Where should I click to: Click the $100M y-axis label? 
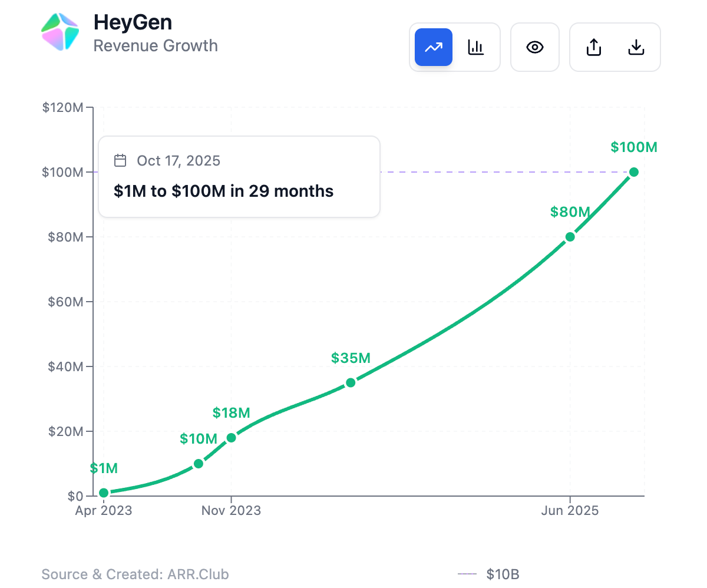pos(62,173)
